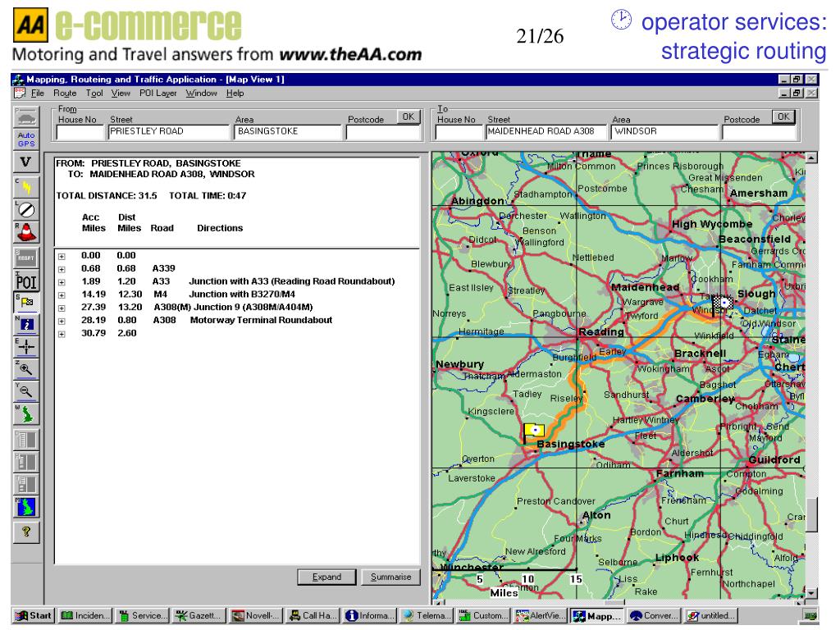840x630 pixels.
Task: Click the To Area field WINDSOR
Action: click(664, 132)
